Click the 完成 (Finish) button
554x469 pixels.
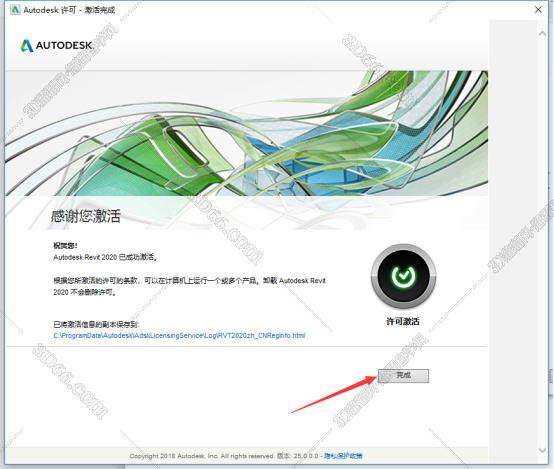click(403, 376)
